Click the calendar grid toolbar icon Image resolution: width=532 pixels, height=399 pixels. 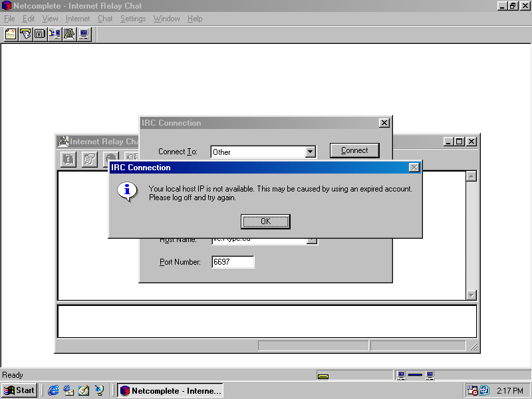[40, 34]
